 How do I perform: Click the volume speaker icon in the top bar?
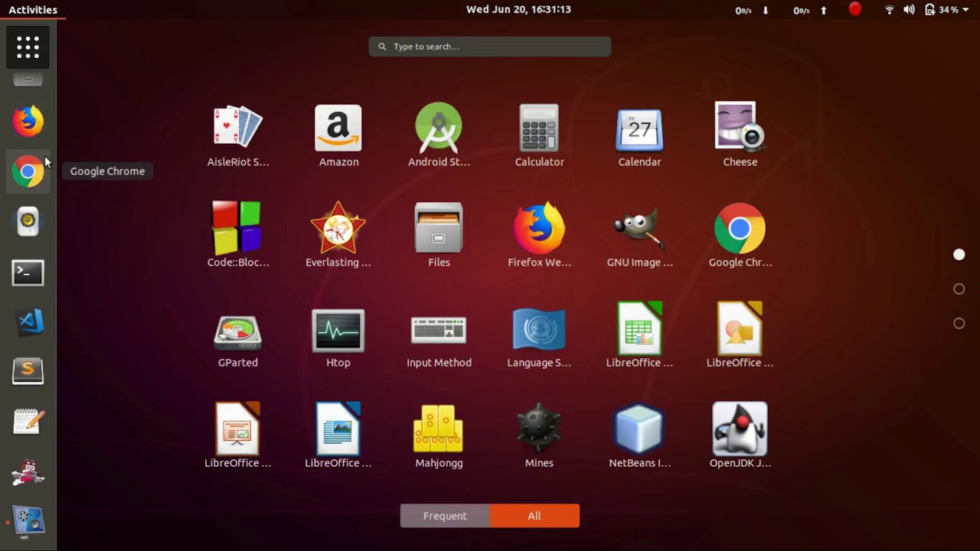909,10
